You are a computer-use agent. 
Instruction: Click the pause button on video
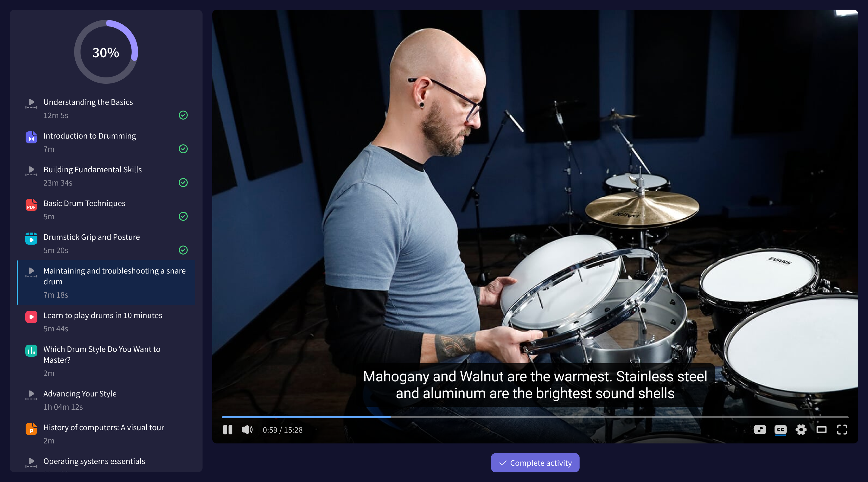pos(227,429)
